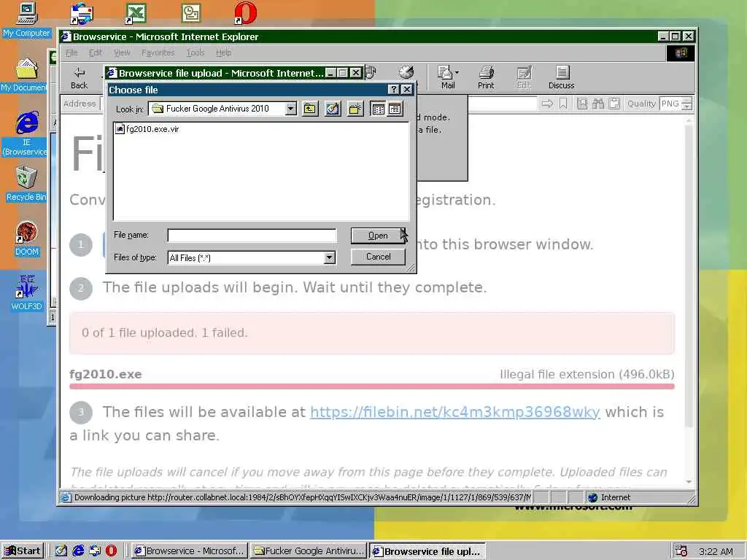The width and height of the screenshot is (747, 560).
Task: Click the Start button
Action: 23,551
